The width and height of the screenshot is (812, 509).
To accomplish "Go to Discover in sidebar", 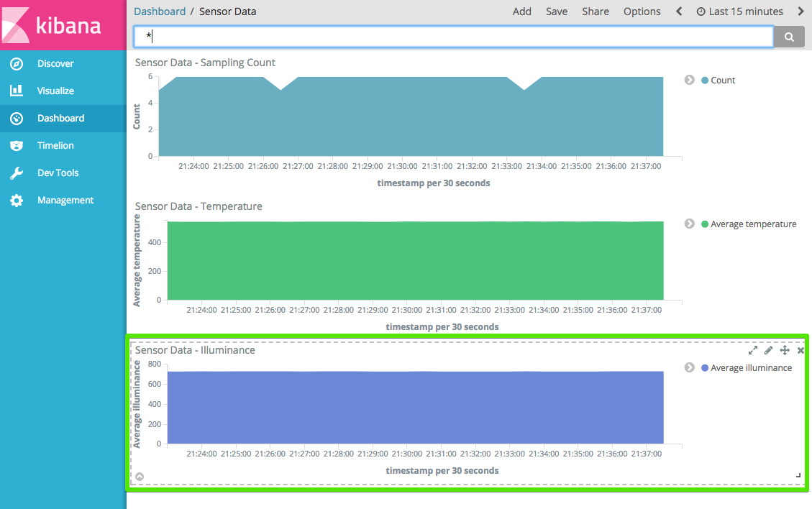I will click(63, 64).
